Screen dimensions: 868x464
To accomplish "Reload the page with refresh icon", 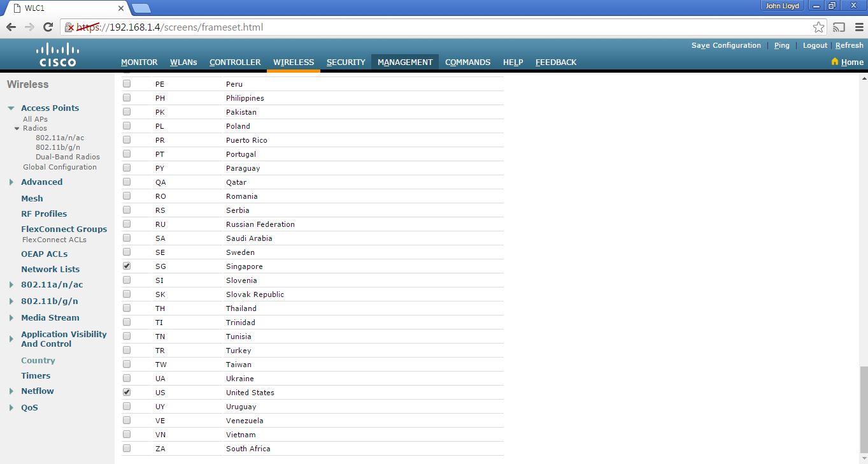I will (x=48, y=27).
